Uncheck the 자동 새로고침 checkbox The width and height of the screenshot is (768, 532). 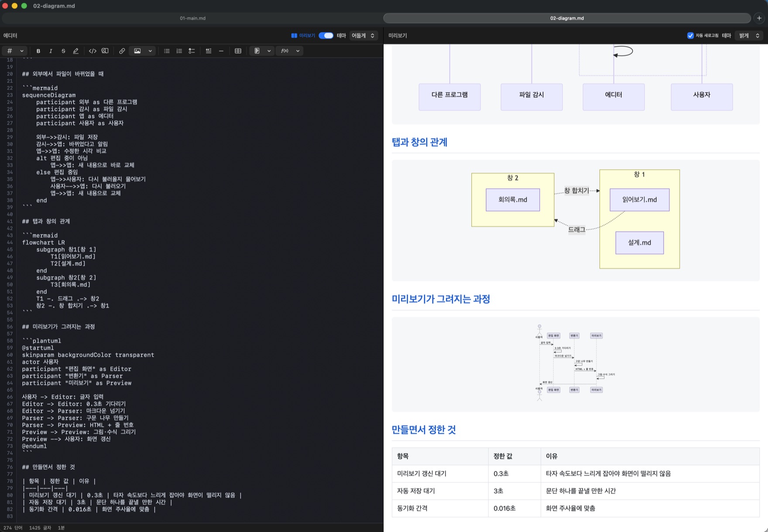(690, 36)
